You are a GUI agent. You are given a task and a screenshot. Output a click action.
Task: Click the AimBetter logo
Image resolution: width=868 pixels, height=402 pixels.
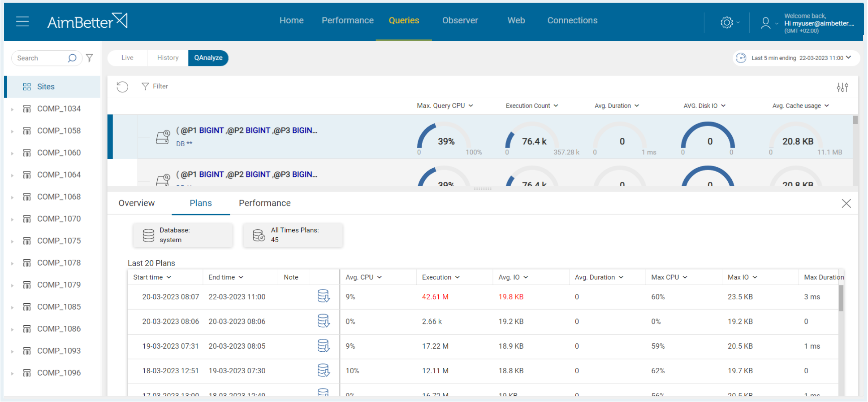point(87,21)
